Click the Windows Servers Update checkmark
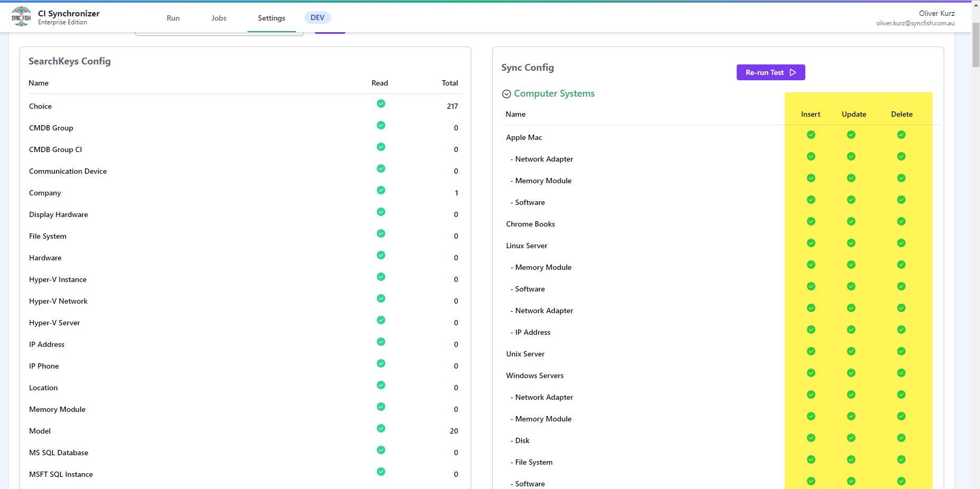Viewport: 980px width, 489px height. click(851, 373)
